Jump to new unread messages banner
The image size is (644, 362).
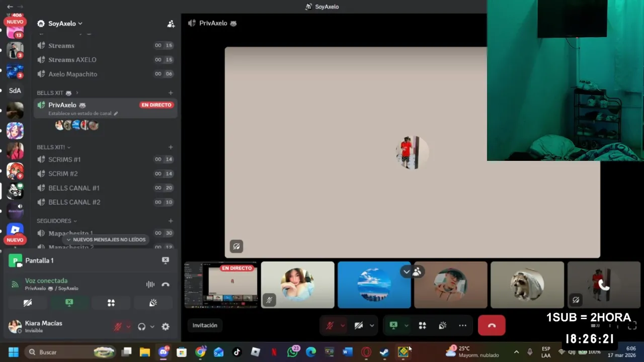pos(106,240)
